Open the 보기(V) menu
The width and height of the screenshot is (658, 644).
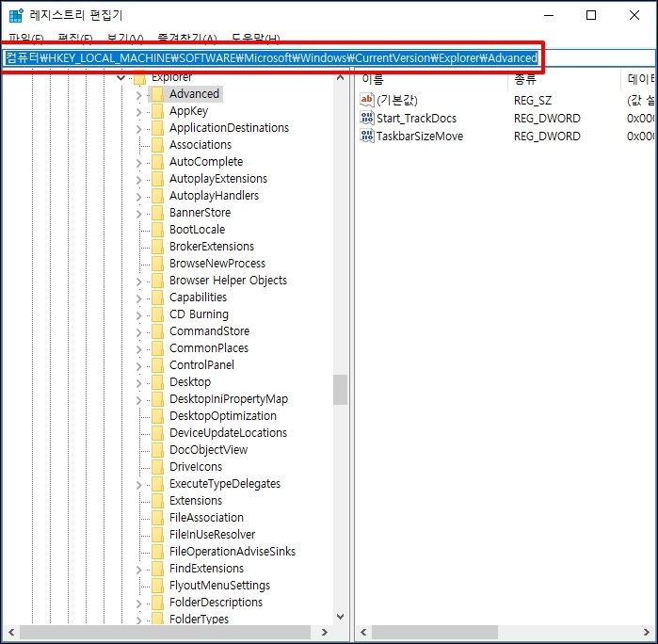125,39
